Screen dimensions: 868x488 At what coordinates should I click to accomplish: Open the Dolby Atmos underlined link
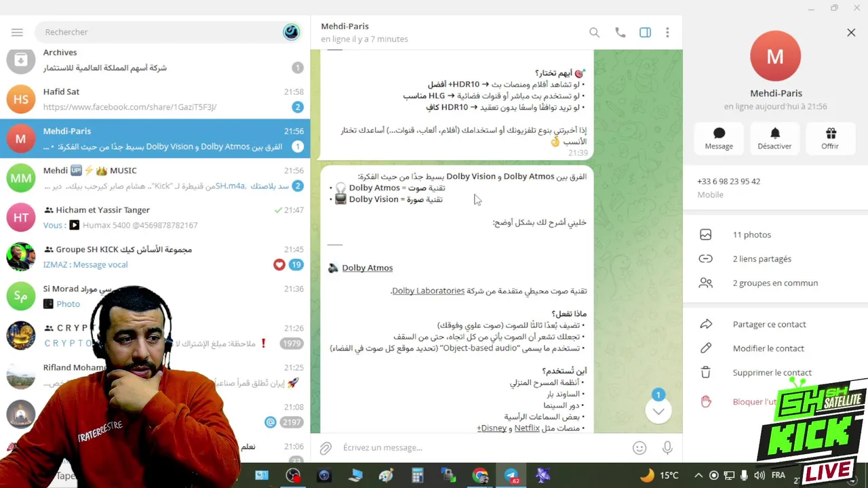368,268
